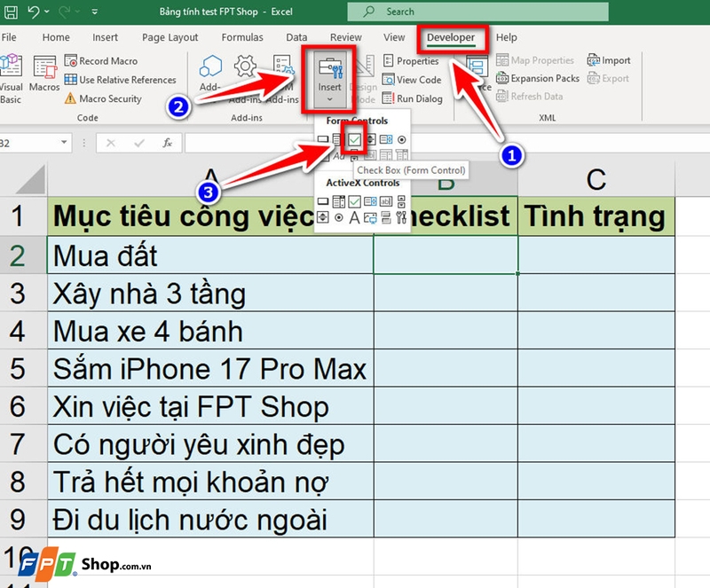710x588 pixels.
Task: Select the Check Box form control
Action: [x=355, y=139]
